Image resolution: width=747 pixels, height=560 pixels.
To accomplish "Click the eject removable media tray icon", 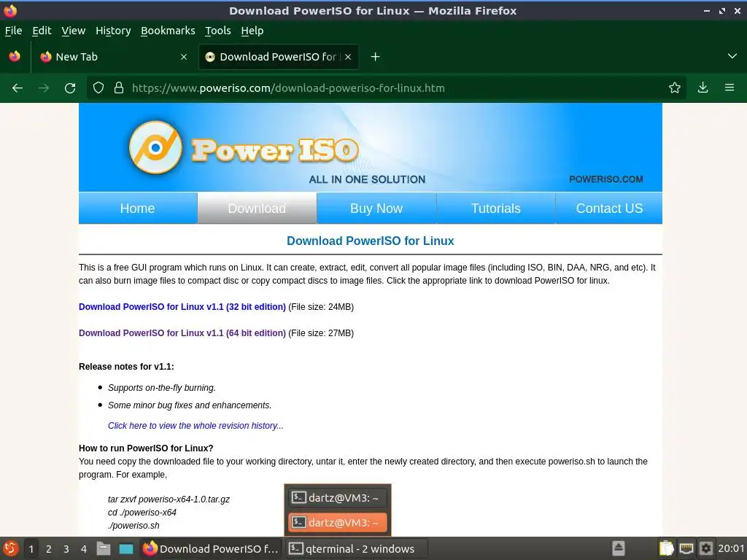I will (619, 548).
